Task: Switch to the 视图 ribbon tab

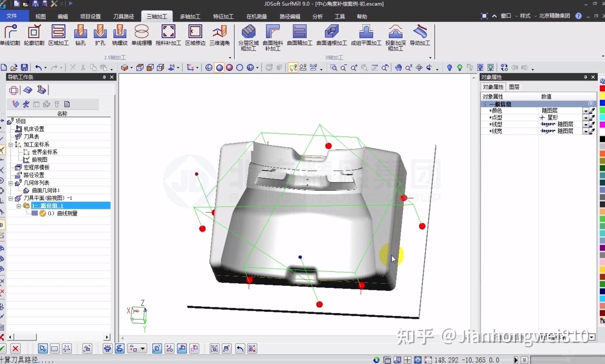Action: [40, 16]
